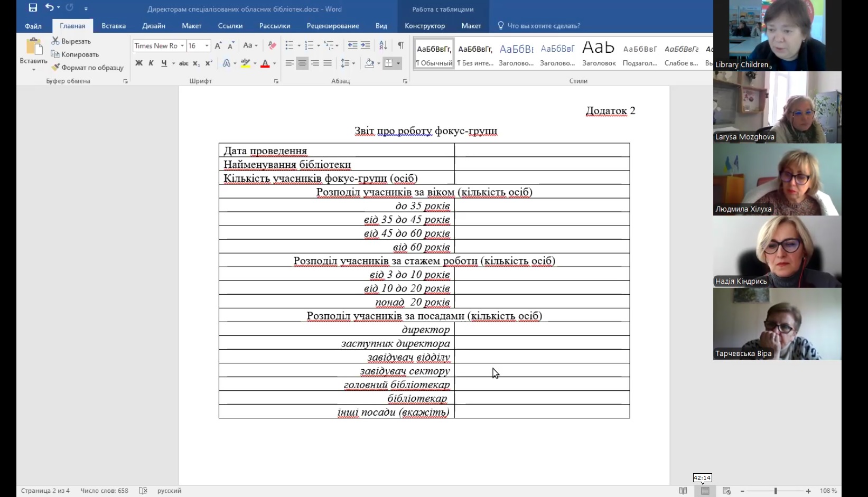The width and height of the screenshot is (868, 497).
Task: Click the word count Число слов: 658
Action: click(104, 491)
